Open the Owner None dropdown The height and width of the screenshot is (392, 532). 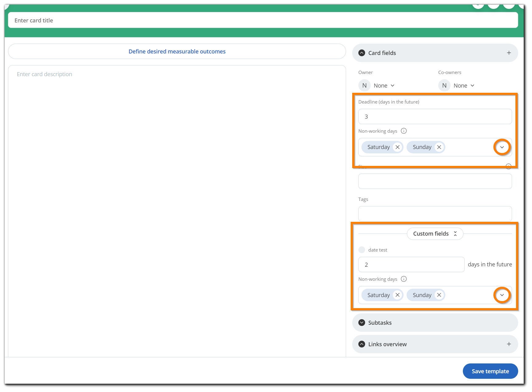[x=384, y=86]
